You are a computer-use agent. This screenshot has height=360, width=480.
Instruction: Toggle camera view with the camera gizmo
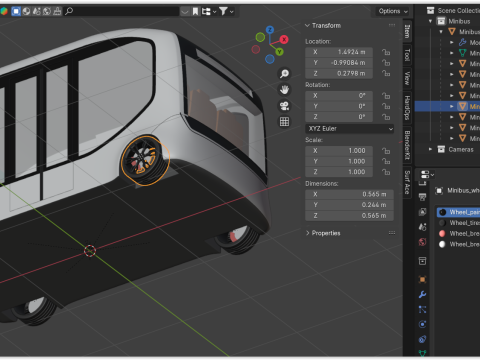[284, 106]
